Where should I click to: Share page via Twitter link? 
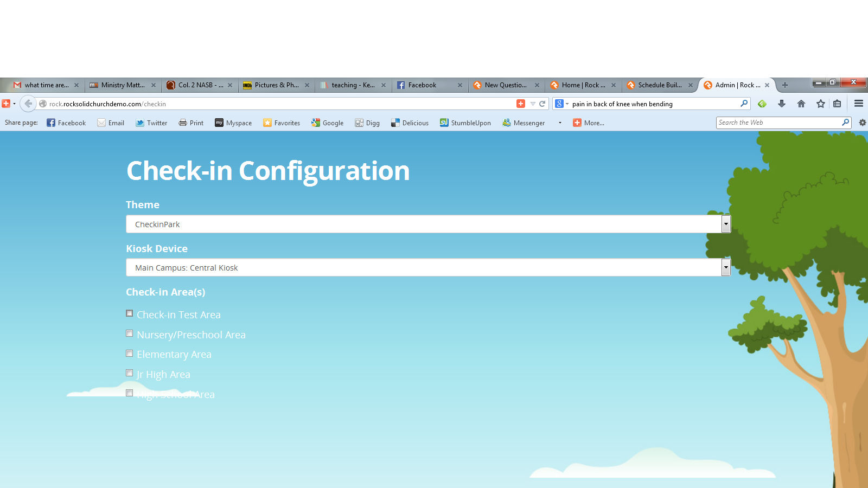tap(151, 123)
